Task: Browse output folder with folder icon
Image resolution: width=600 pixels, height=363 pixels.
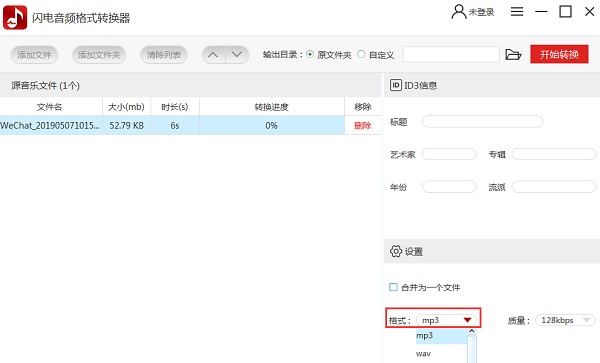Action: coord(513,55)
